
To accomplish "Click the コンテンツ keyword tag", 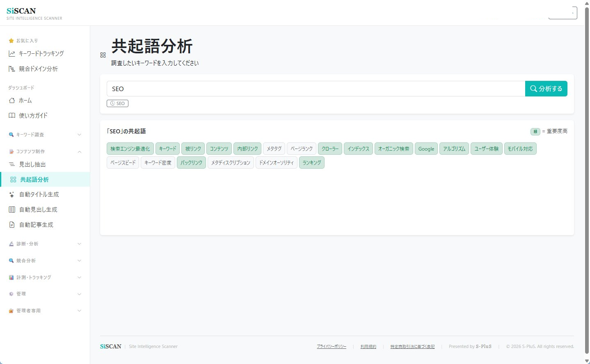I will click(219, 149).
